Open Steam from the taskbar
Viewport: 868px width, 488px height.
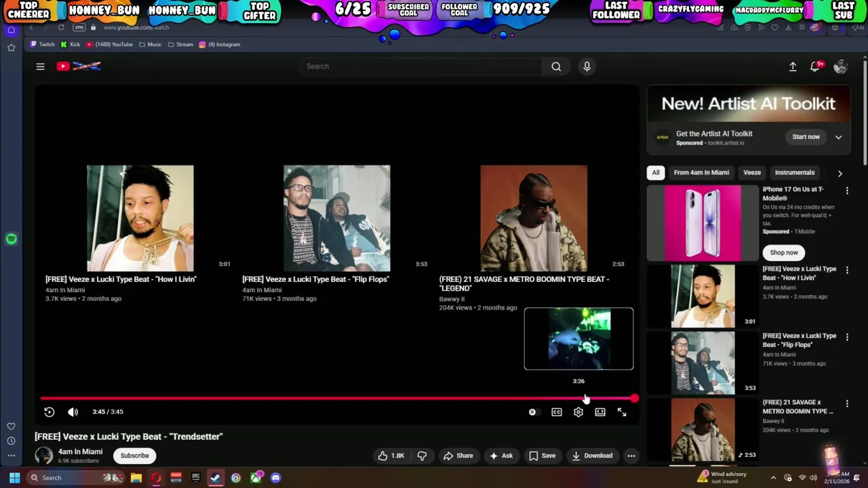coord(216,478)
